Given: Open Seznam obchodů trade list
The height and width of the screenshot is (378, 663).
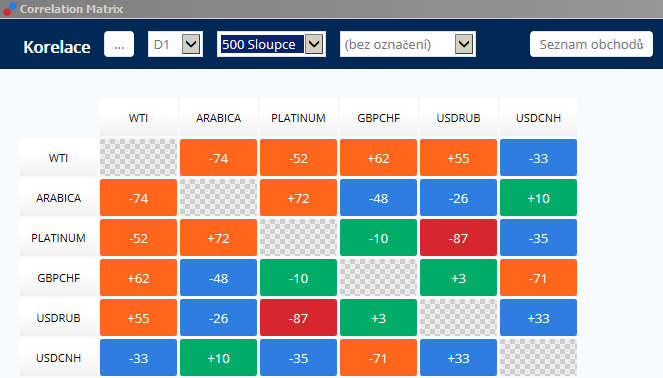Looking at the screenshot, I should click(x=591, y=44).
